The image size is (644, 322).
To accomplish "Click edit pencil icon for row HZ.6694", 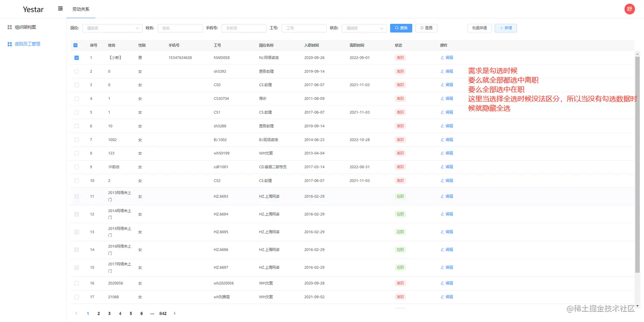I will point(442,214).
